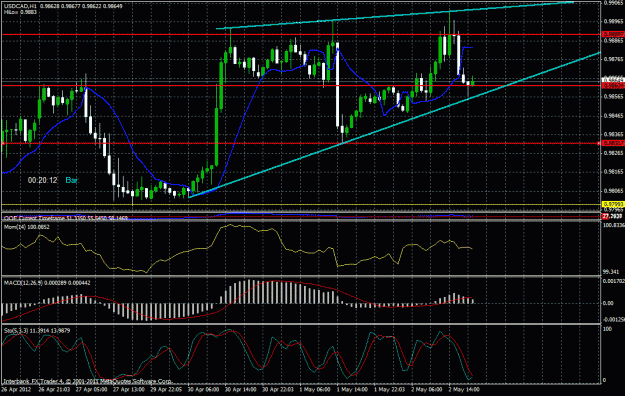The image size is (625, 396).
Task: Click the red 27.2938 indicator value tag
Action: (x=613, y=216)
